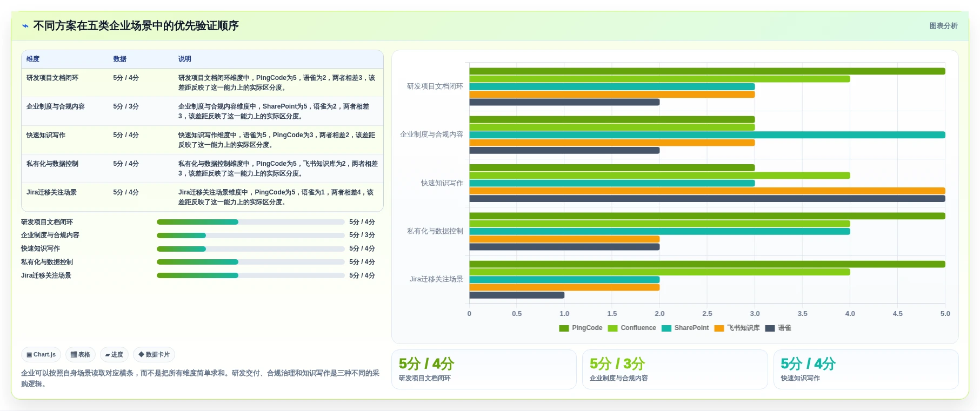Click the 5.0 tick on the chart x-axis
Screen dimensions: 980x411
pyautogui.click(x=945, y=314)
